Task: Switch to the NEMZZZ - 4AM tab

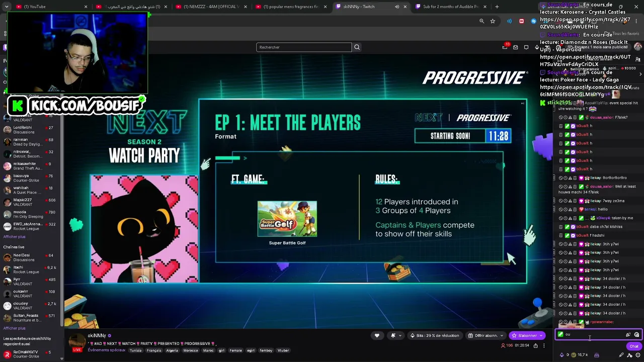Action: coord(211,7)
